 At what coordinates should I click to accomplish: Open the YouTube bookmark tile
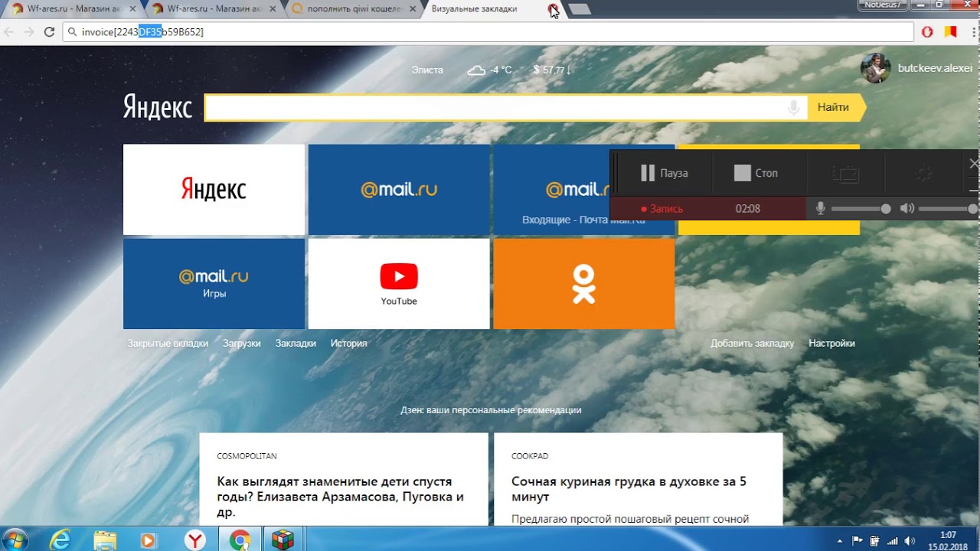tap(399, 283)
